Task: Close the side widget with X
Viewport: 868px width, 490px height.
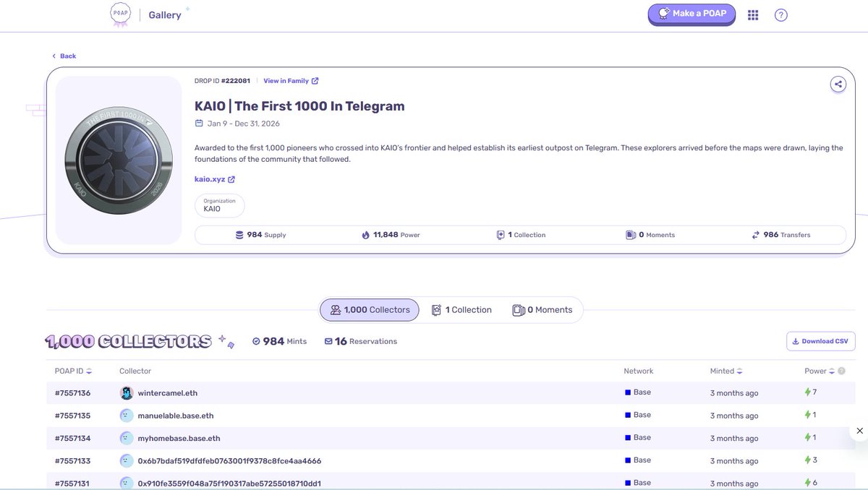Action: [859, 430]
